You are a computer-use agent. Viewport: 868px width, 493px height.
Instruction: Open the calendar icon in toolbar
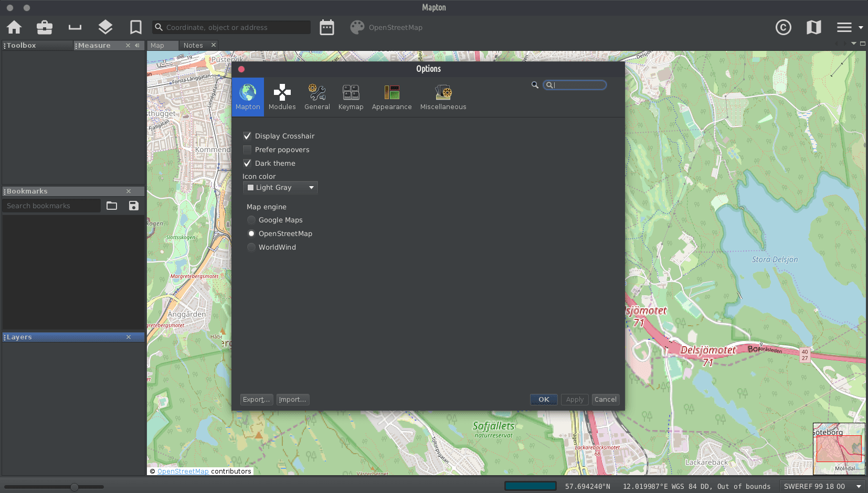327,27
